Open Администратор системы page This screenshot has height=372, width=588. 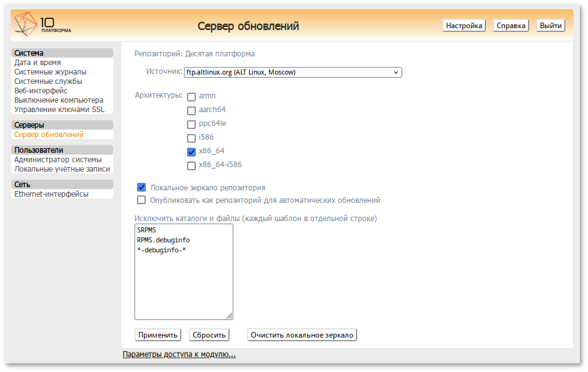click(58, 160)
